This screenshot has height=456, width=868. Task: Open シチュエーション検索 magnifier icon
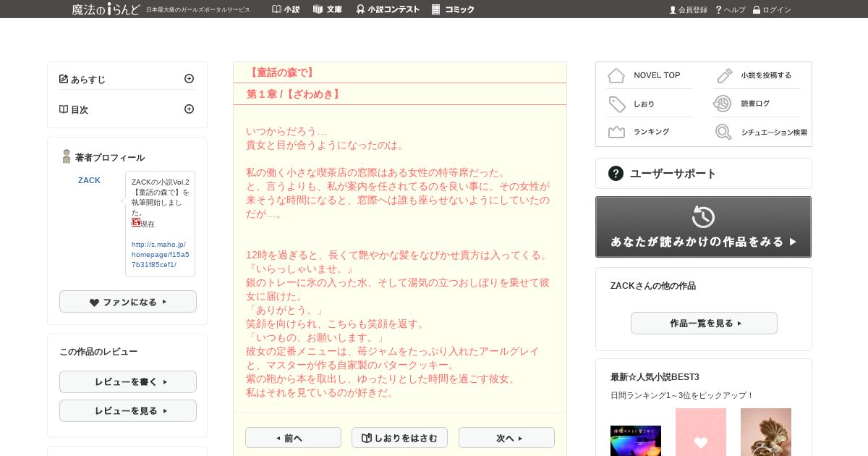point(723,132)
